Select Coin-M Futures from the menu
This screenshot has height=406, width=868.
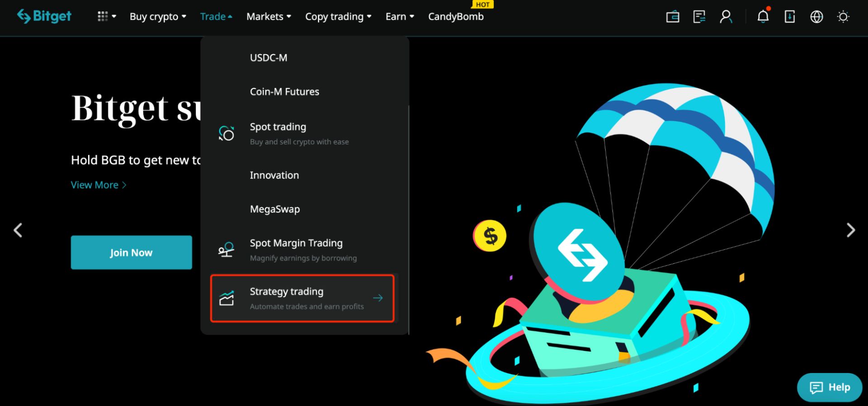pos(284,91)
